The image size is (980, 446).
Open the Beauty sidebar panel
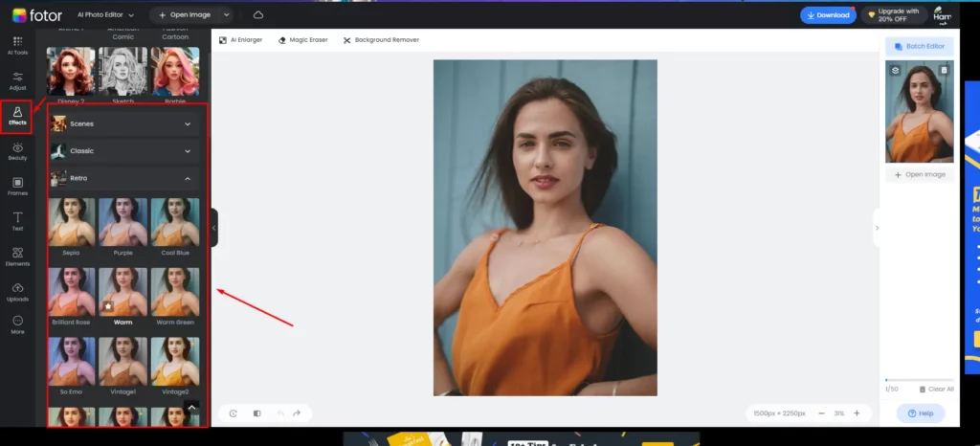(x=17, y=152)
